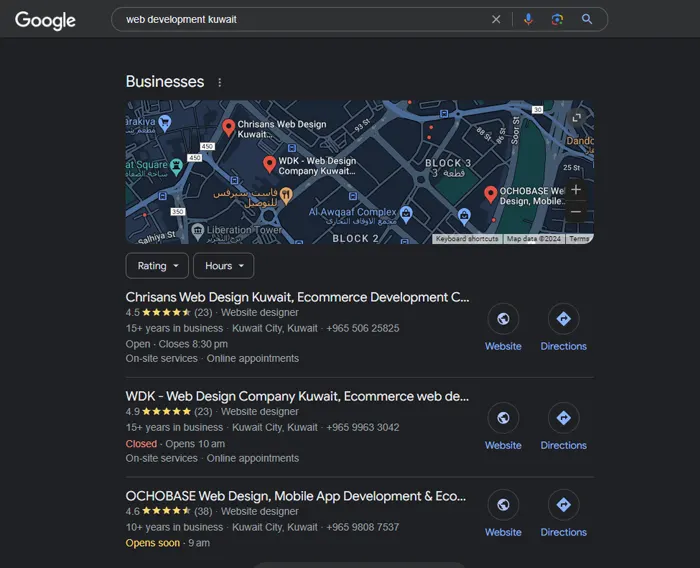The image size is (700, 568).
Task: Open the Hours filter dropdown
Action: tap(224, 266)
